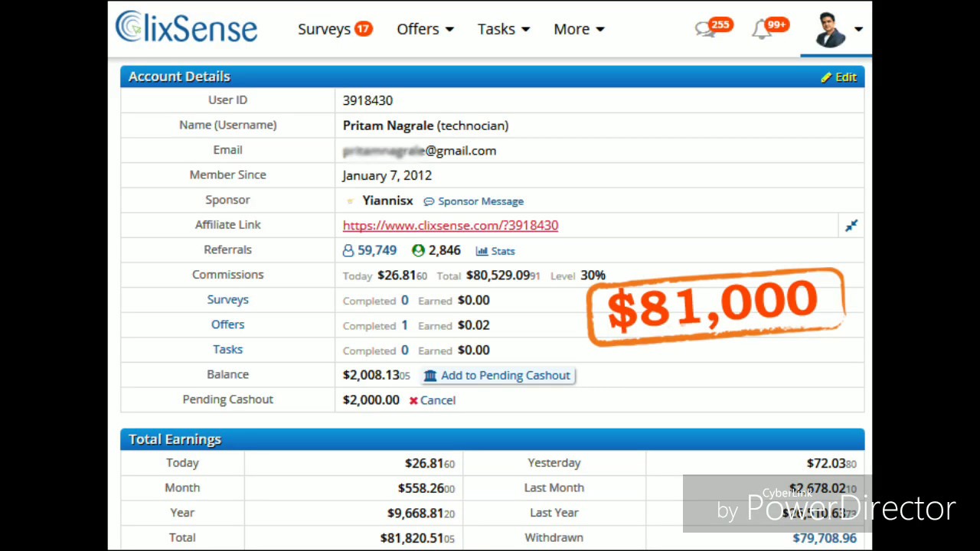The image size is (980, 551).
Task: Click the User ID value 3918430
Action: (367, 100)
